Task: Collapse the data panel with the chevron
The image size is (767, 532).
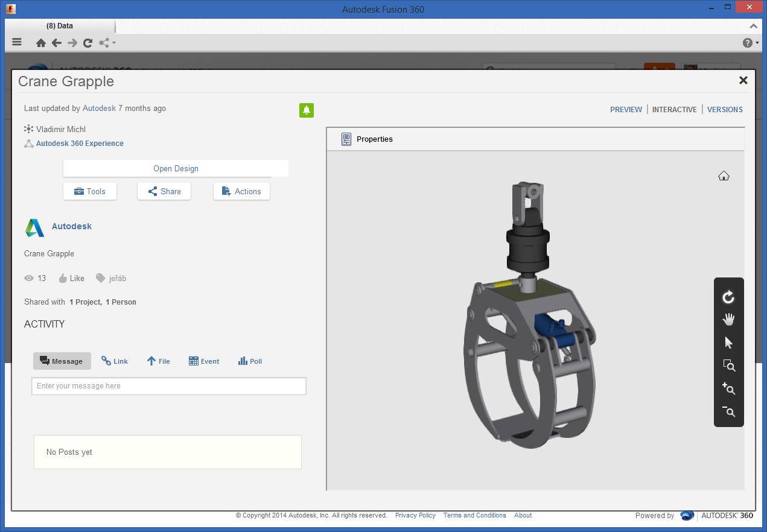Action: pyautogui.click(x=754, y=26)
